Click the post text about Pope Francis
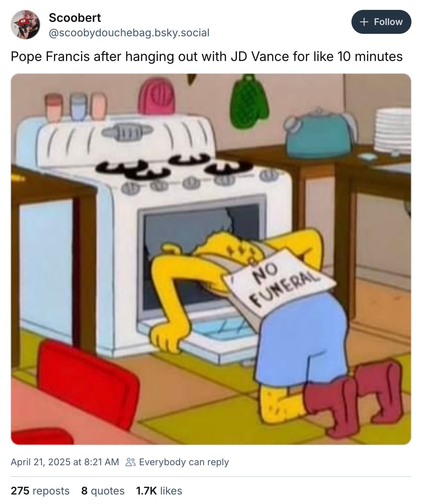This screenshot has height=504, width=422. tap(207, 56)
